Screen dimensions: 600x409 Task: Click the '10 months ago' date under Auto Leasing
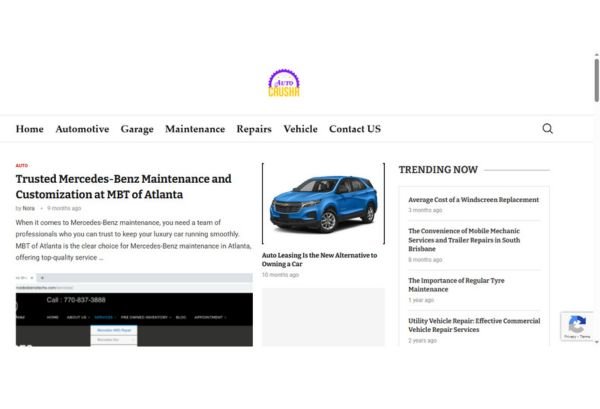point(280,275)
